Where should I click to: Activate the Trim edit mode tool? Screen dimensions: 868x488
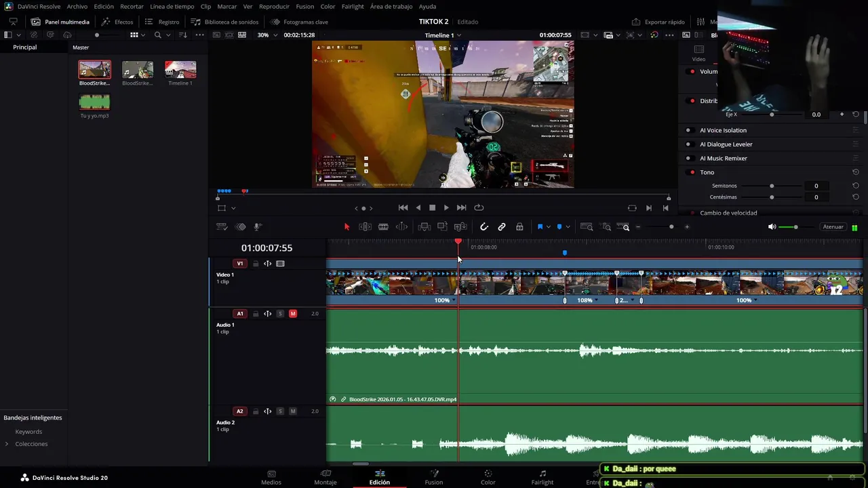tap(365, 227)
